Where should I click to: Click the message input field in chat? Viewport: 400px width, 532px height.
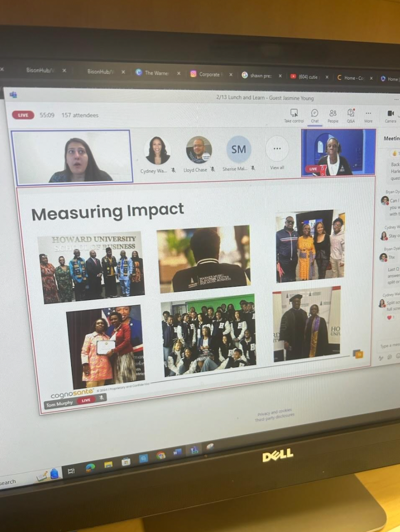tap(390, 346)
